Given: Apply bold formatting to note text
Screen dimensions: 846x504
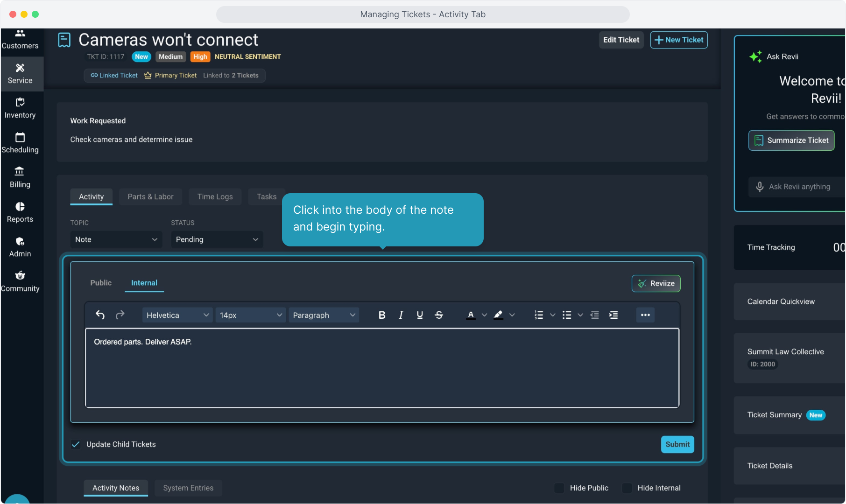Looking at the screenshot, I should tap(381, 315).
